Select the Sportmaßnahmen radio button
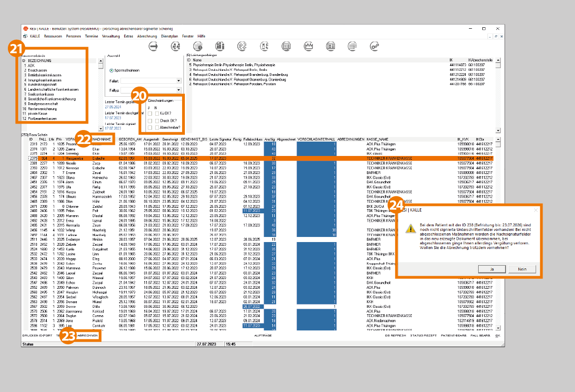Viewport: 575px width, 392px height. click(x=112, y=70)
